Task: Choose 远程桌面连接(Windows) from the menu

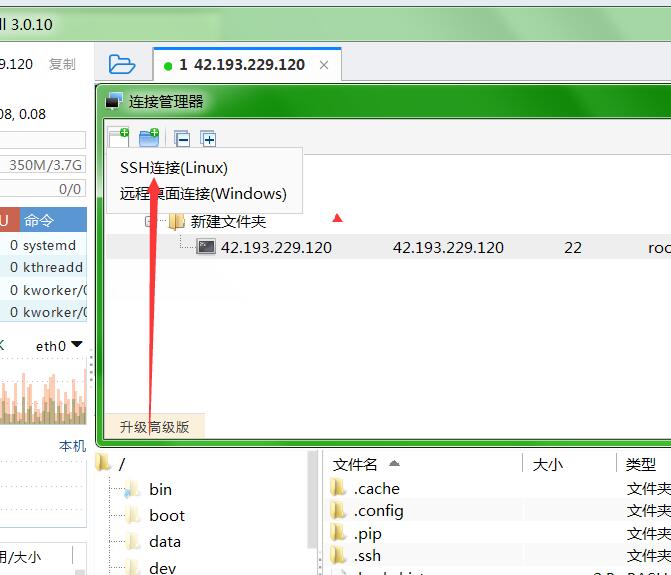Action: tap(203, 194)
